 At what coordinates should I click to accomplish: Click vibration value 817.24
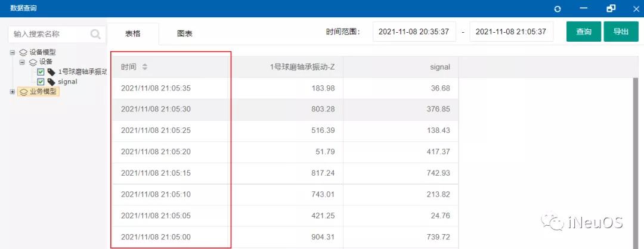point(323,173)
